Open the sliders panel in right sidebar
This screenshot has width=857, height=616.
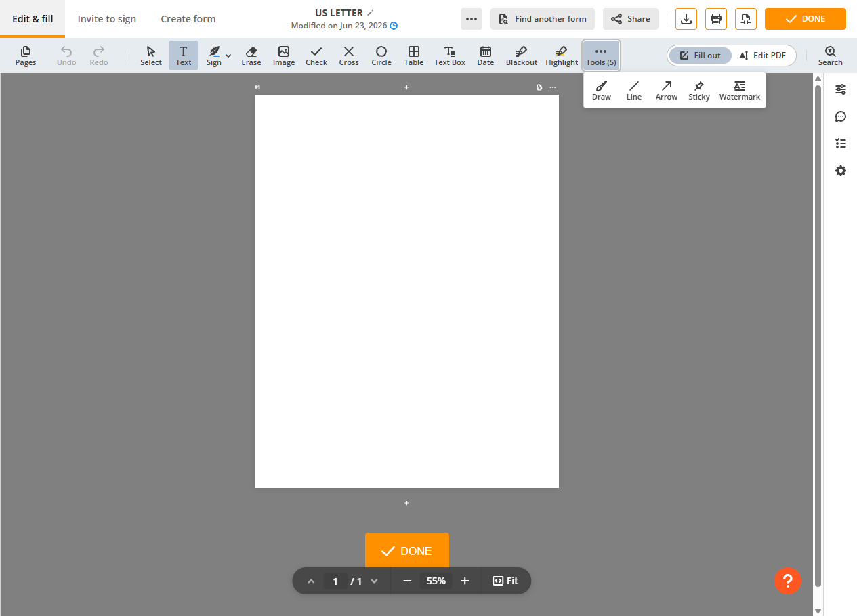pyautogui.click(x=841, y=89)
